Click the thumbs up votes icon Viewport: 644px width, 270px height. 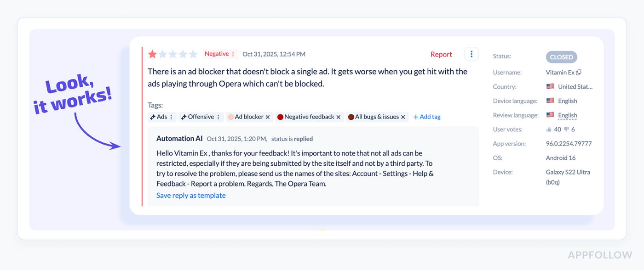tap(549, 129)
